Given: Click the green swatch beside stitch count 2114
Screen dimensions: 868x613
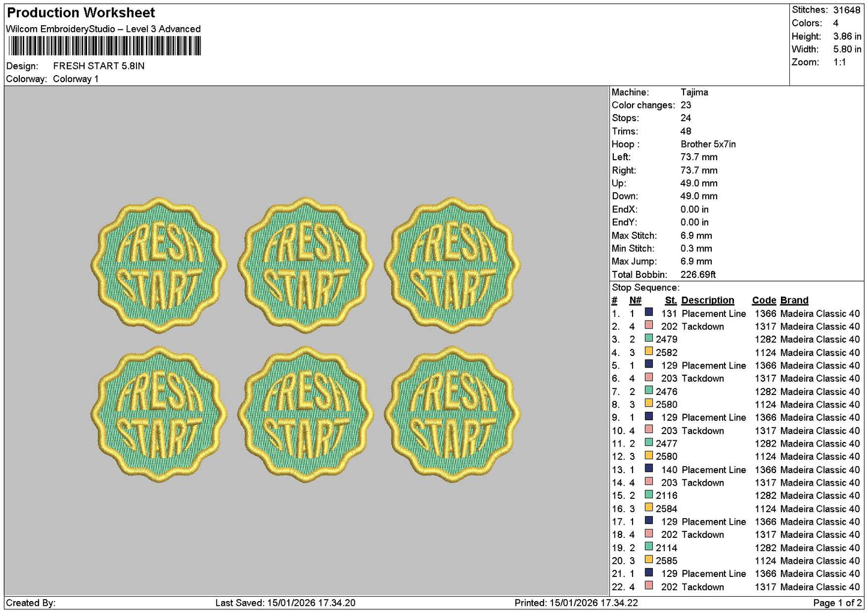Looking at the screenshot, I should [649, 547].
